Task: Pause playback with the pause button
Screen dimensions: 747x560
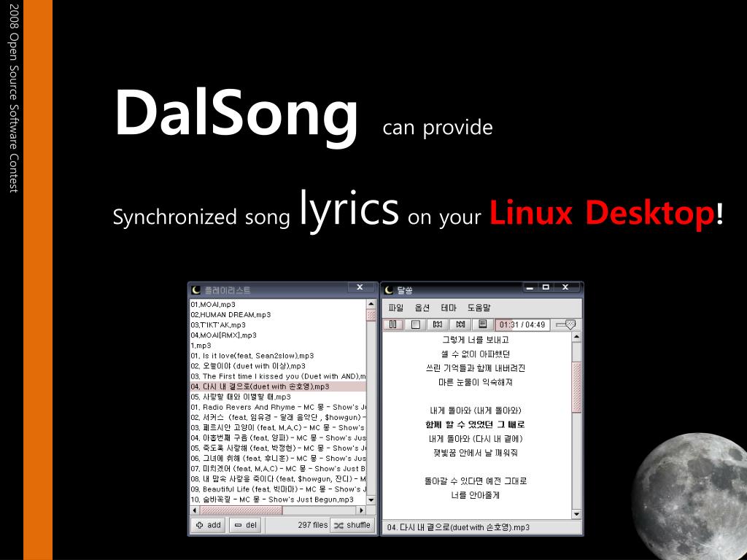Action: 393,324
